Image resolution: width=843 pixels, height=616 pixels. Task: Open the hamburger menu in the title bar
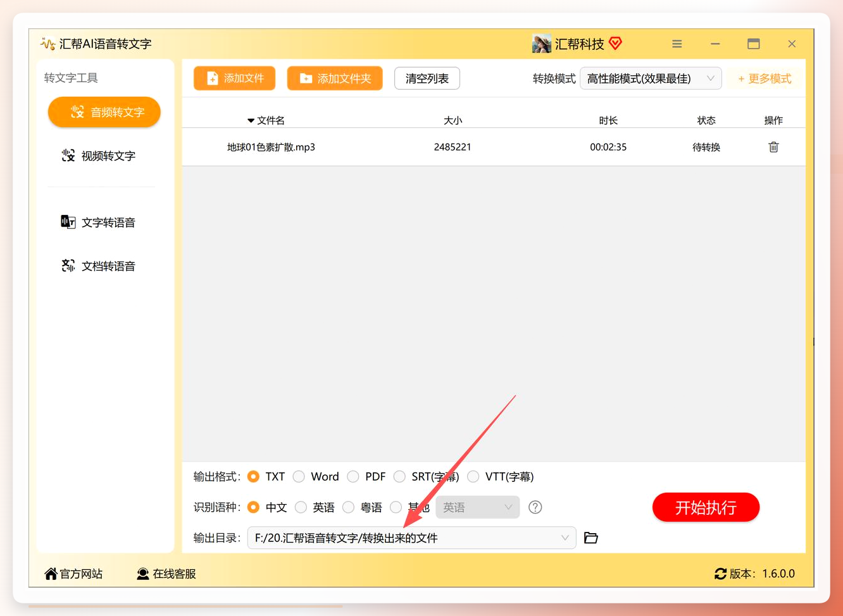tap(677, 44)
